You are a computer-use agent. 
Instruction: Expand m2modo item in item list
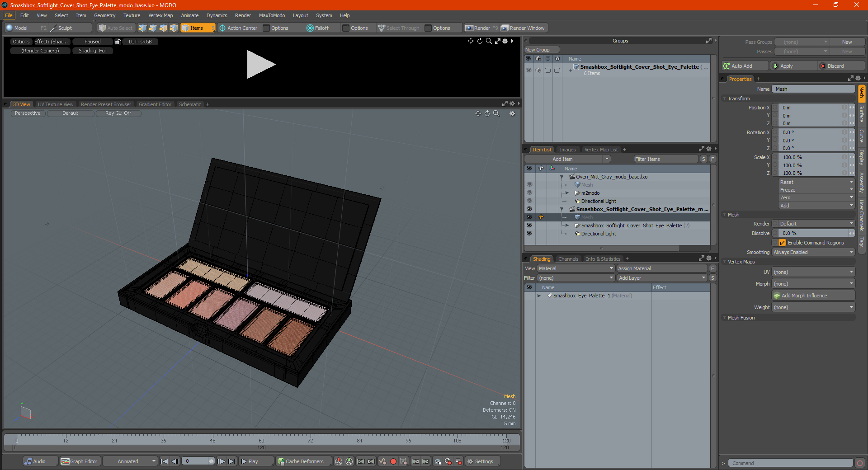pyautogui.click(x=567, y=193)
